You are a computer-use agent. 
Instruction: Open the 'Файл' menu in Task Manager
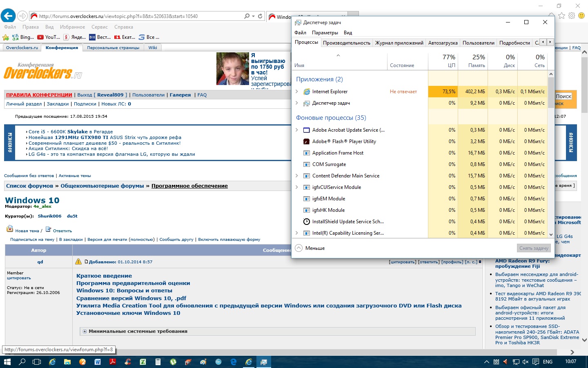[301, 33]
